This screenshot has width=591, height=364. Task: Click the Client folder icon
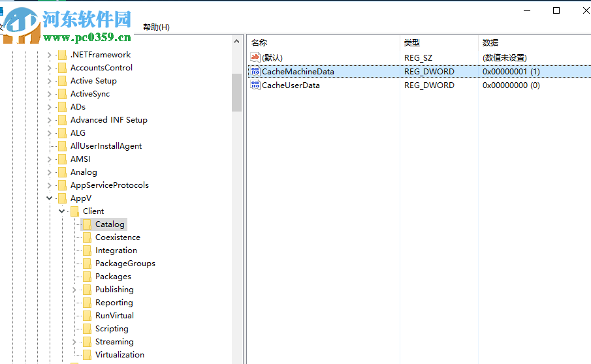tap(75, 211)
